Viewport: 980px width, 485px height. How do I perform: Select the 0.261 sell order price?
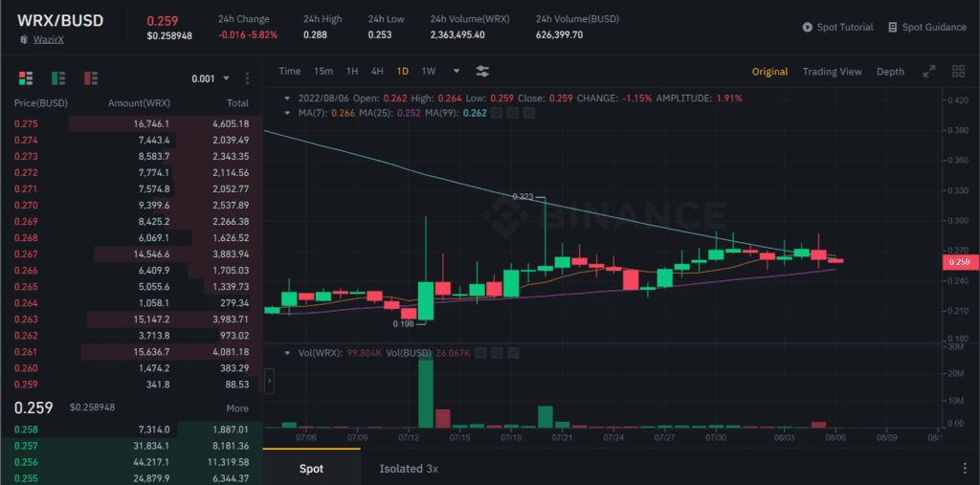point(26,352)
